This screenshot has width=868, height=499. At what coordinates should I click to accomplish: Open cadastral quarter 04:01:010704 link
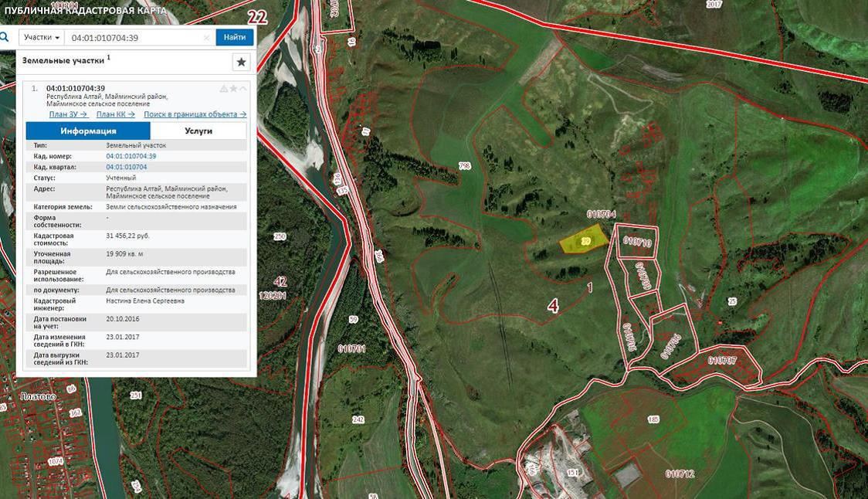pyautogui.click(x=126, y=167)
